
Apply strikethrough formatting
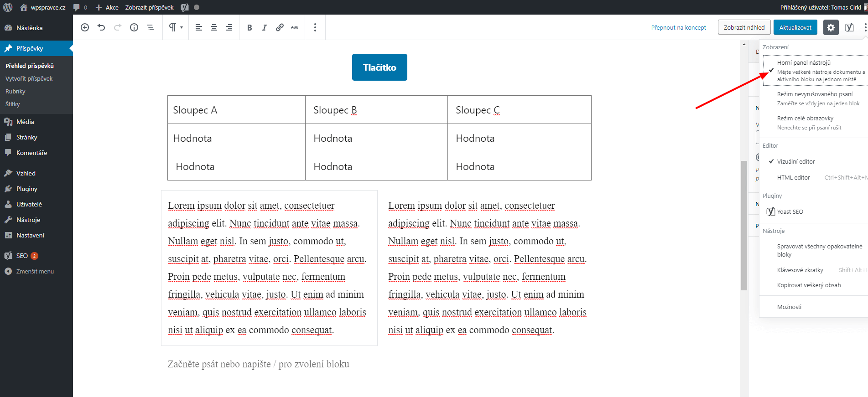(295, 27)
